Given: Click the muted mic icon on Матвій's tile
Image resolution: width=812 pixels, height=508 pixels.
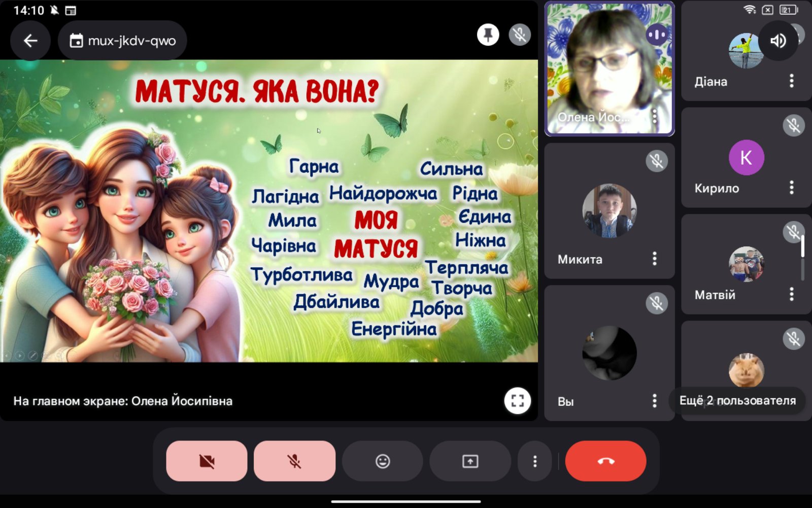Looking at the screenshot, I should pos(794,232).
